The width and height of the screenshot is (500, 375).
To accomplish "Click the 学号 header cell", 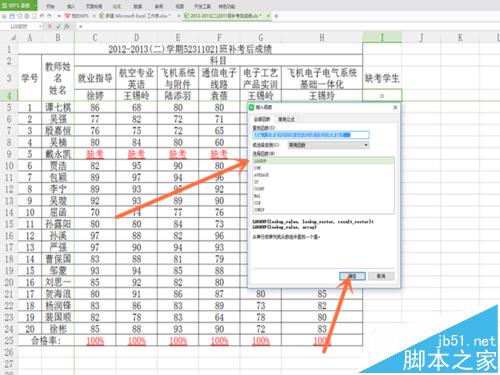I will pos(30,78).
